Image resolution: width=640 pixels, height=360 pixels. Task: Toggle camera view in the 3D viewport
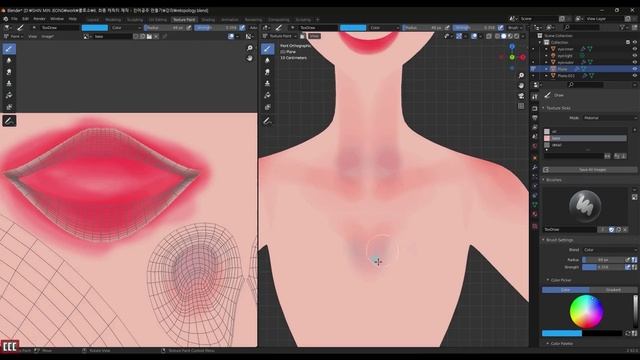click(521, 96)
